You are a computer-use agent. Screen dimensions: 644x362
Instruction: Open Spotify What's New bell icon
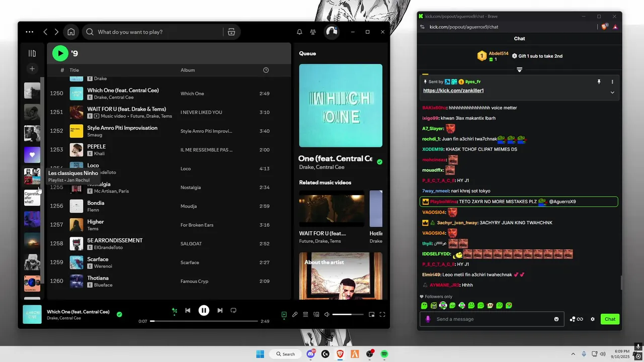[x=299, y=32]
